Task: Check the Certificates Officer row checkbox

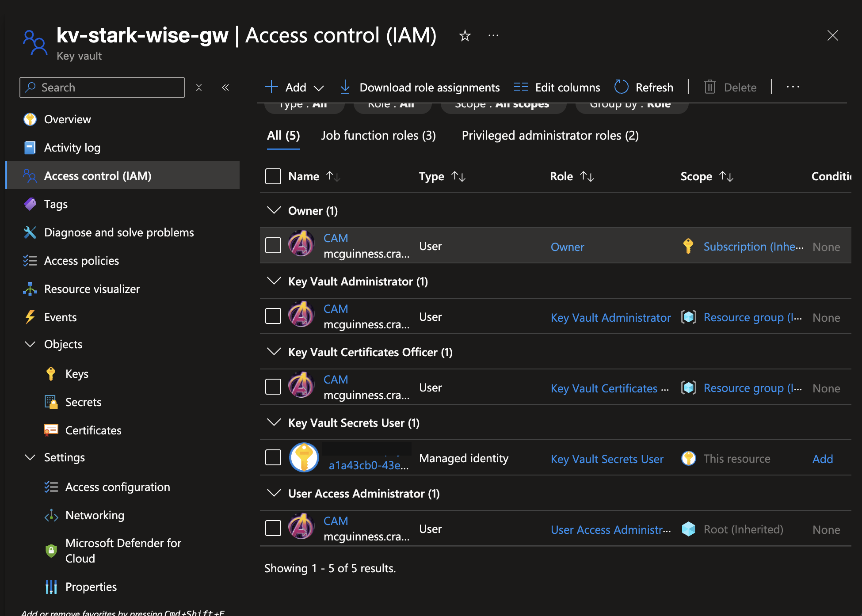Action: point(273,387)
